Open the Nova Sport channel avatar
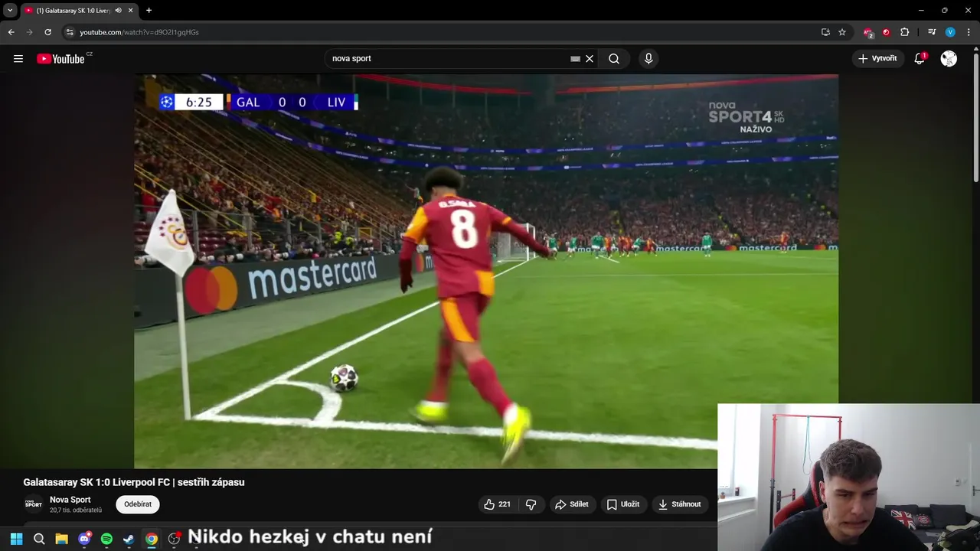The image size is (980, 551). coord(33,504)
